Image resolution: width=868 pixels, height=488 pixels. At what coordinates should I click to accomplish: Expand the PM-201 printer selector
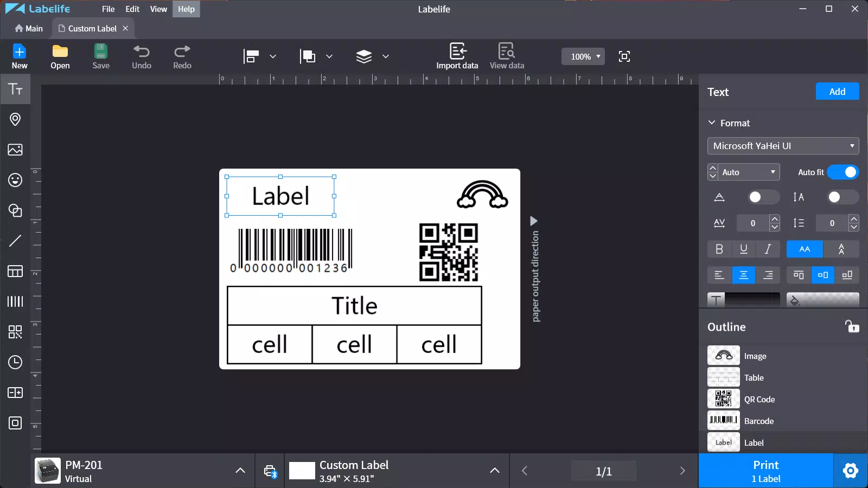(240, 471)
